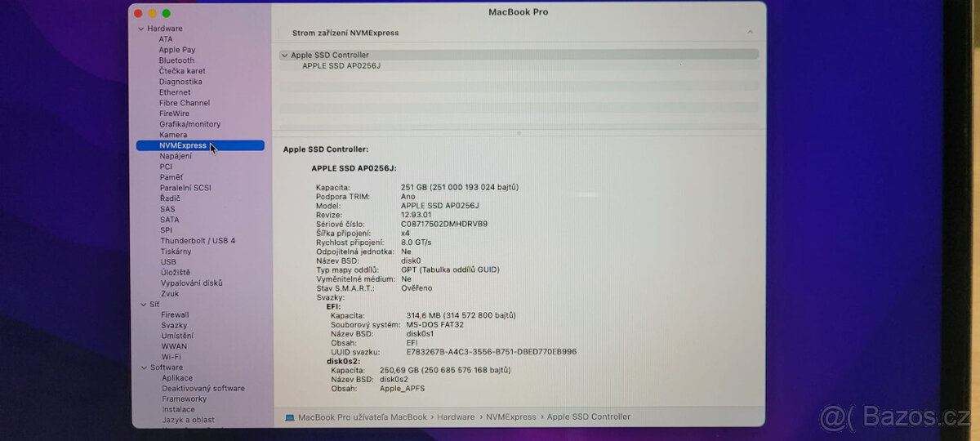This screenshot has height=441, width=980.
Task: Open Čtečka karet sidebar entry
Action: point(182,71)
